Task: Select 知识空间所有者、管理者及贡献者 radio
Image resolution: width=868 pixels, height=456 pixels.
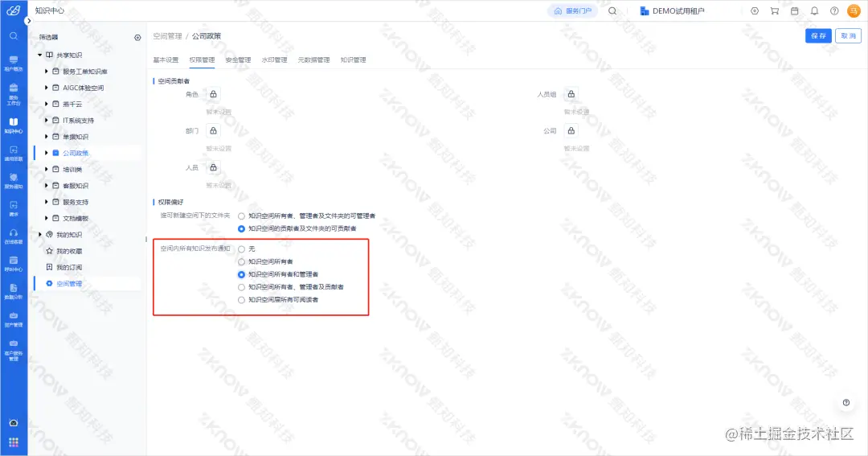Action: coord(241,288)
